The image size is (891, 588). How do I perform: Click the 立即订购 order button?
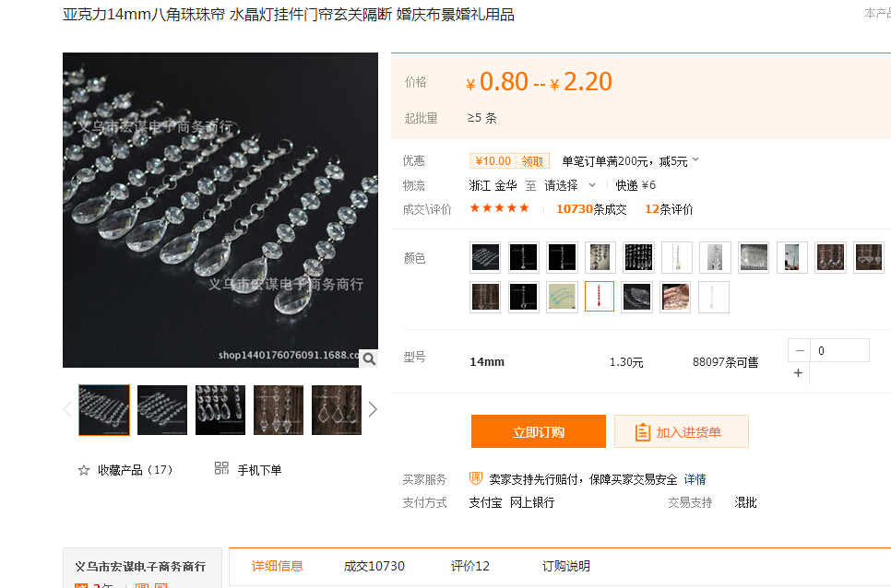click(538, 431)
